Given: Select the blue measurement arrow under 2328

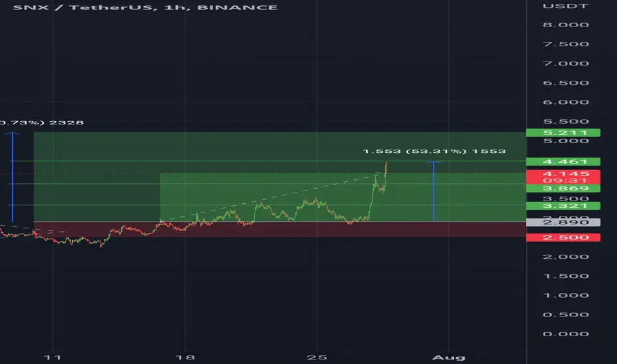Looking at the screenshot, I should (x=12, y=177).
